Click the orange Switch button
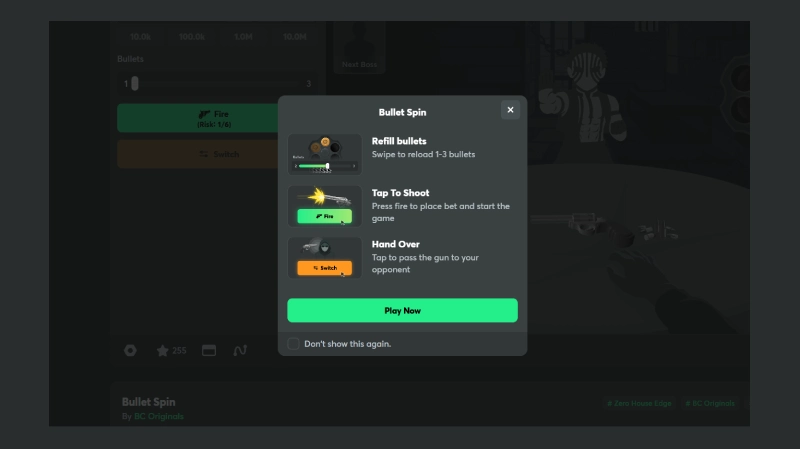 (x=198, y=154)
